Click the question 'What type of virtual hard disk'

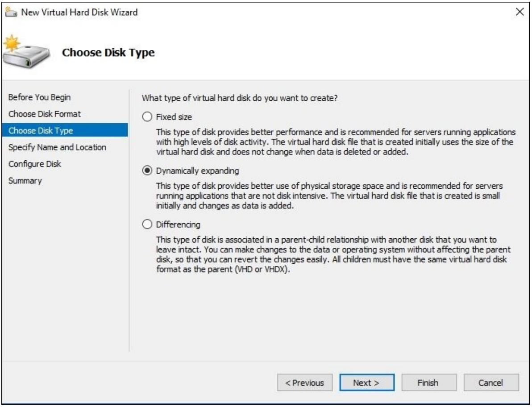tap(240, 98)
